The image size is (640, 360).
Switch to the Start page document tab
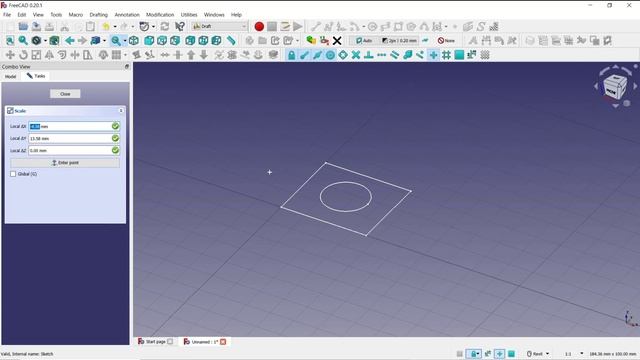tap(155, 342)
